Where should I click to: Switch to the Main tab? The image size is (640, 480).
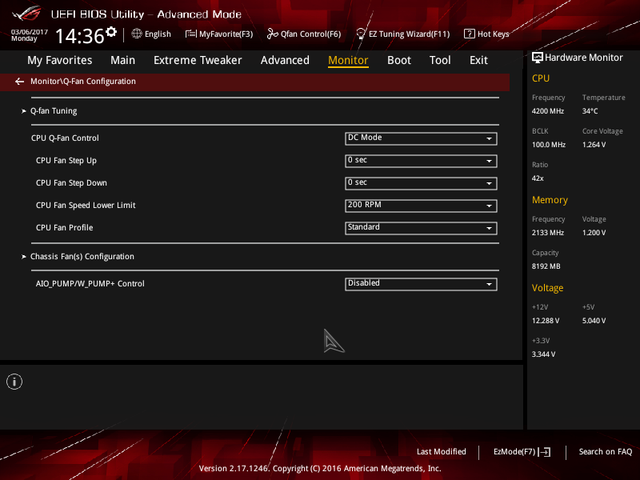(x=122, y=60)
